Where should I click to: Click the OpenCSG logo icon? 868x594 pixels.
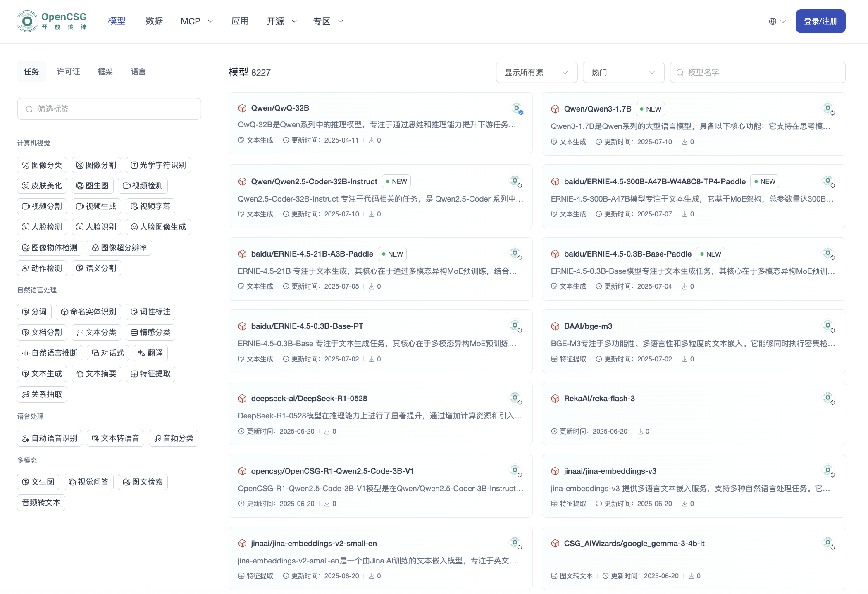[27, 21]
